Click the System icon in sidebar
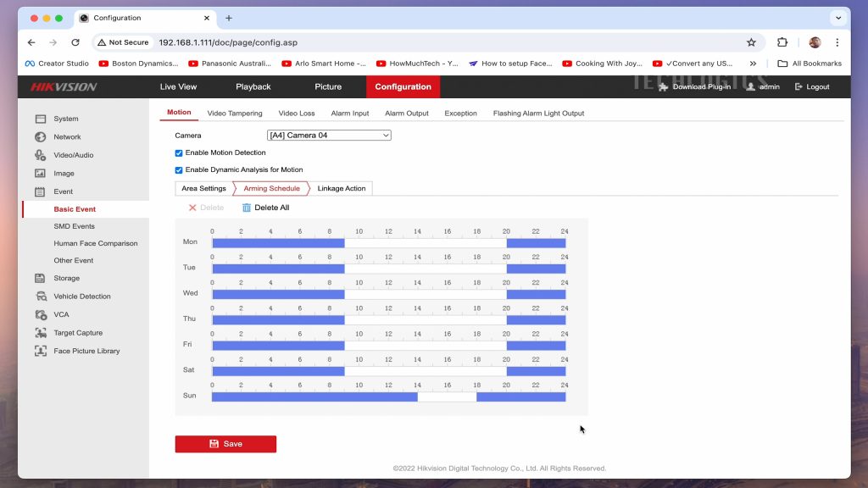Screen dimensions: 868x488 click(x=40, y=119)
